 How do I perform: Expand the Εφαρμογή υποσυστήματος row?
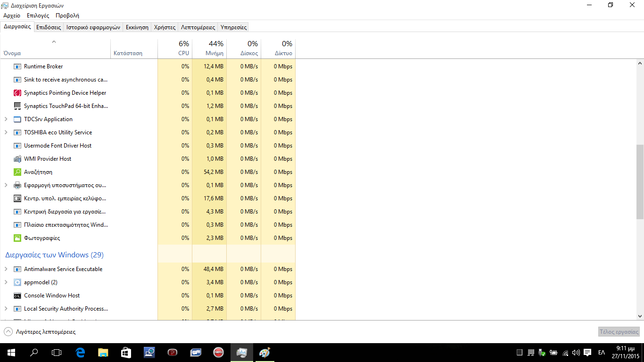click(6, 185)
